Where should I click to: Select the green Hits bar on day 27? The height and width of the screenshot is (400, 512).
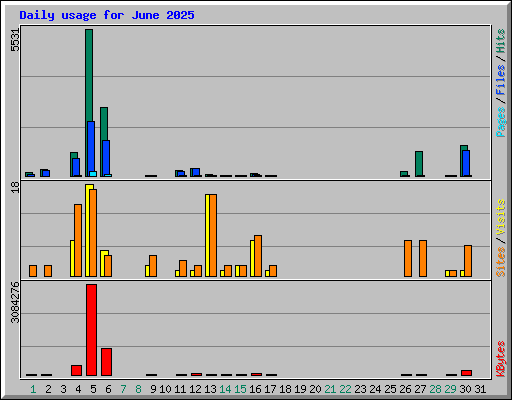(419, 164)
